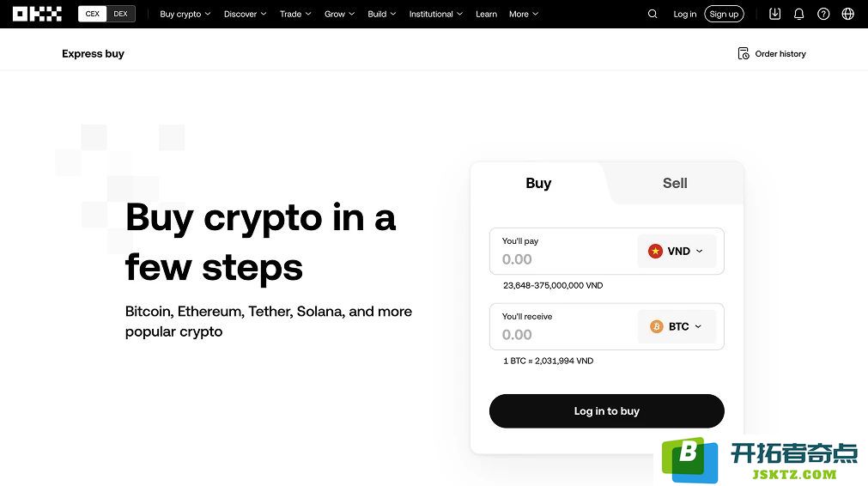Open the language globe icon

[847, 14]
